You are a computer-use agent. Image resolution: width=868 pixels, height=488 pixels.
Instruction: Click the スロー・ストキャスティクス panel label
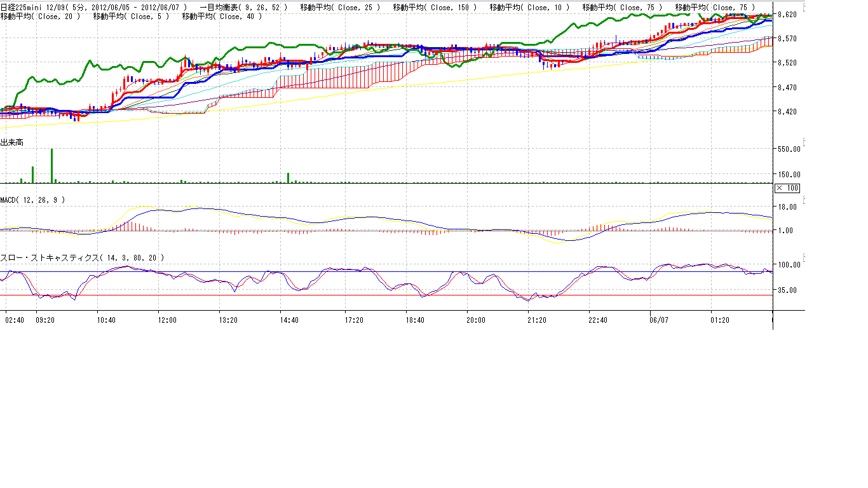pos(82,257)
